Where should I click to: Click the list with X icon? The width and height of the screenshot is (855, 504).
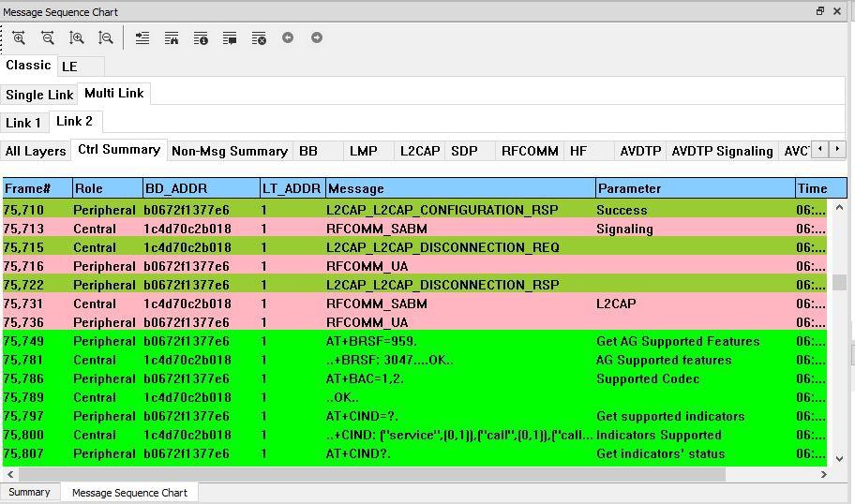click(x=259, y=37)
